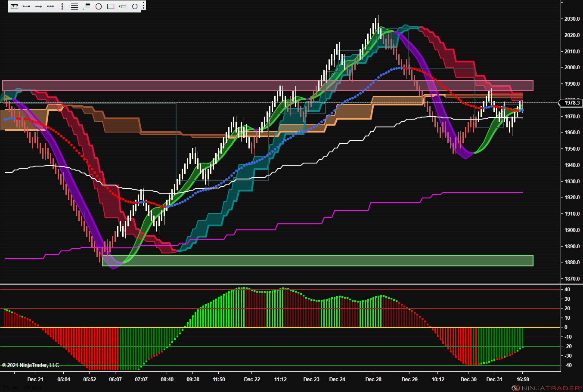Open the drawing toolbar overflow dots menu
This screenshot has height=392, width=583.
click(143, 6)
